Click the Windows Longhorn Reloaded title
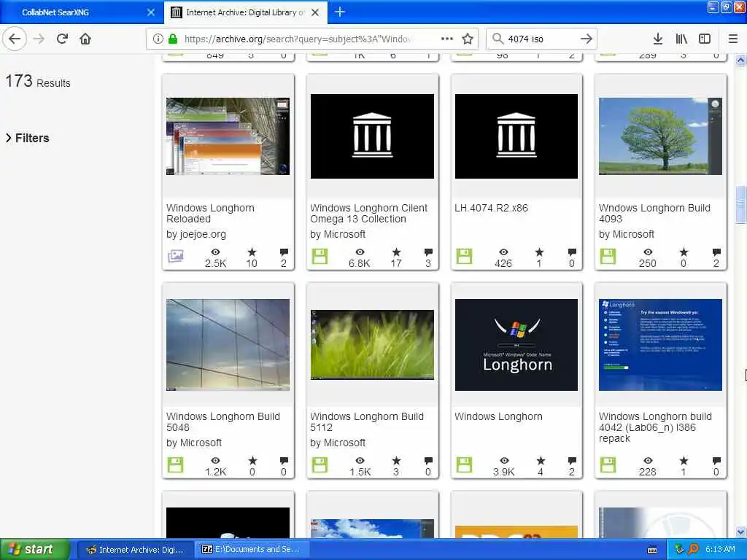The image size is (747, 560). click(210, 214)
